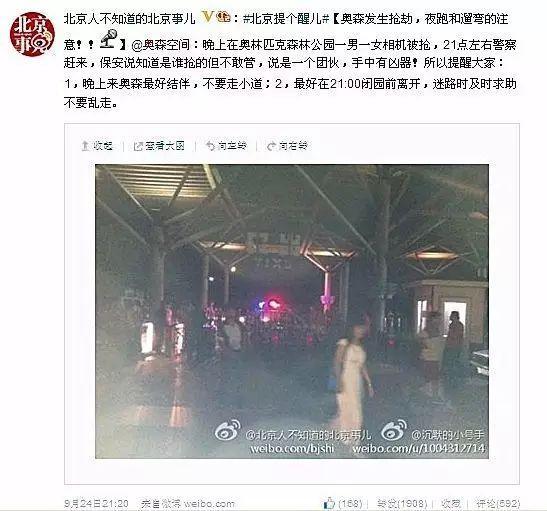
Task: Click the 来自微博 weibo.com source link
Action: pos(188,504)
